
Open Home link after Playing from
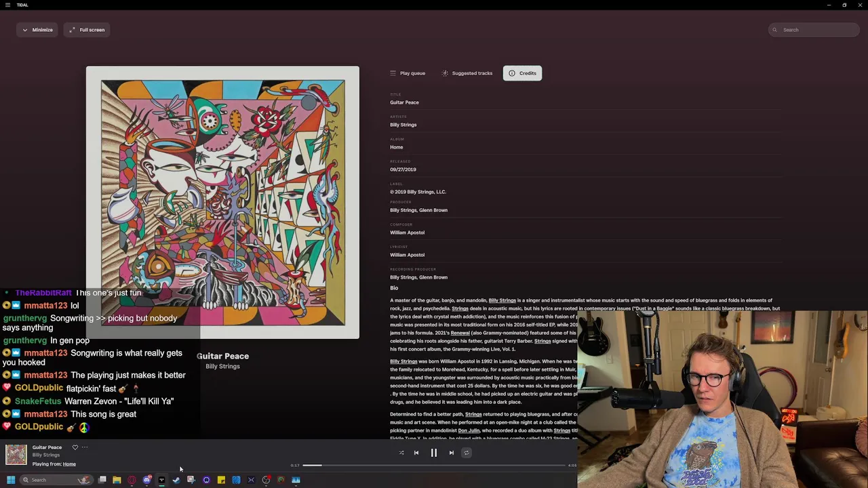[69, 464]
